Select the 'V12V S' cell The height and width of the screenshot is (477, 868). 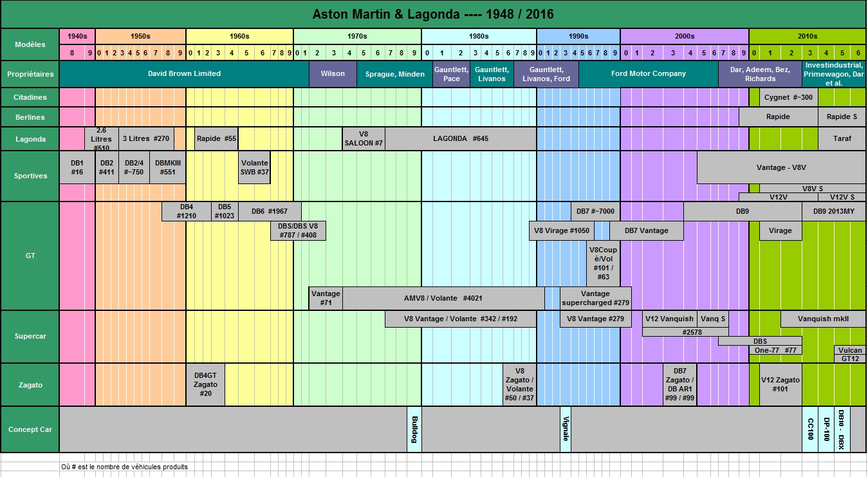point(842,197)
